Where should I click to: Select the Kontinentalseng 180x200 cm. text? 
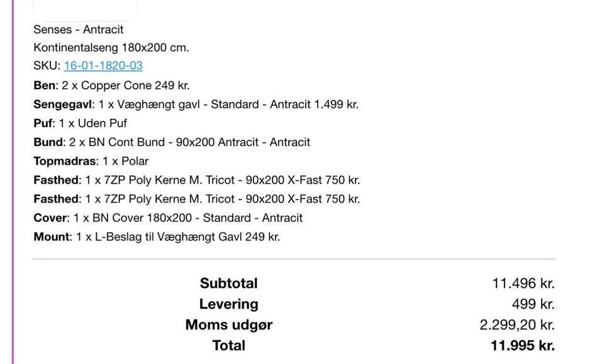click(111, 48)
